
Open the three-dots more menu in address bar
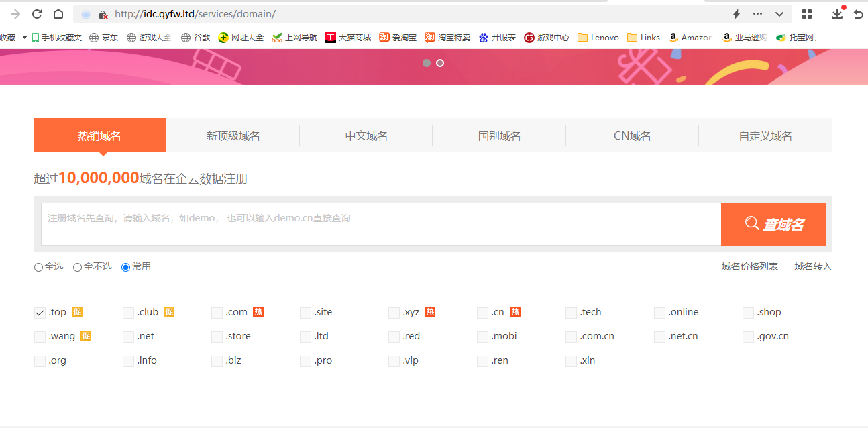(757, 14)
